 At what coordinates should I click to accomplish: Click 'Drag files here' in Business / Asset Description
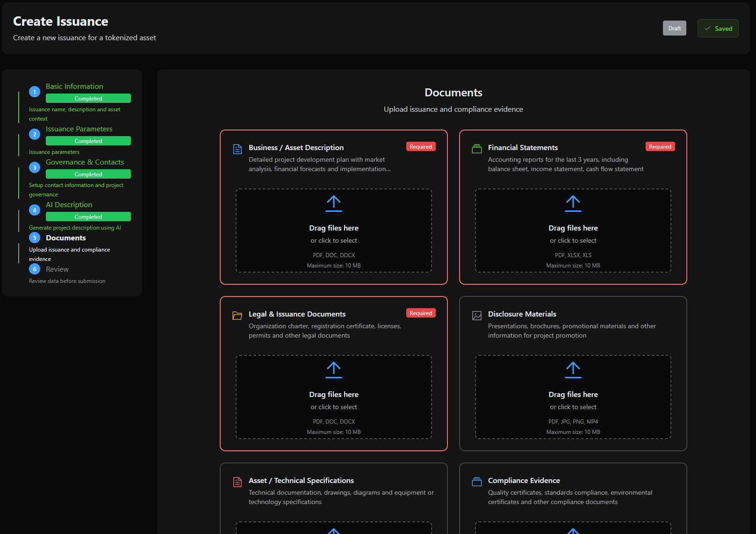[x=334, y=228]
